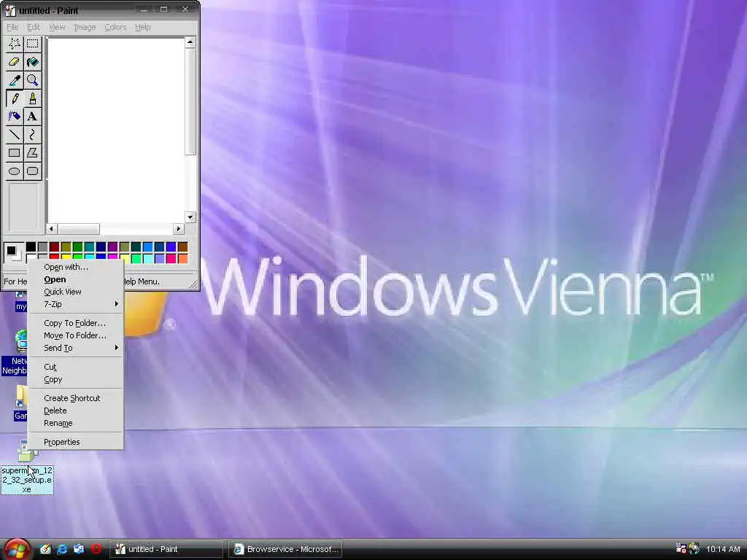Choose Rename in the context menu
The image size is (747, 560).
point(76,424)
